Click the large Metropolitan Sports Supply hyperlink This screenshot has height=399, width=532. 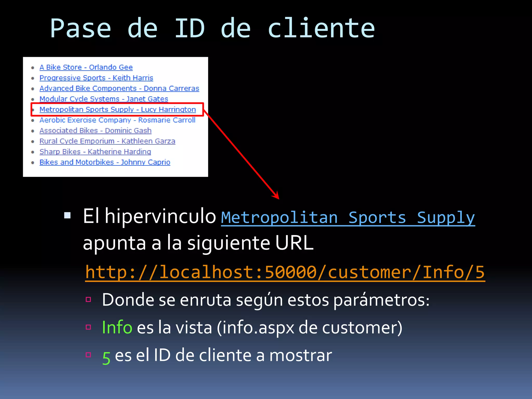(348, 218)
